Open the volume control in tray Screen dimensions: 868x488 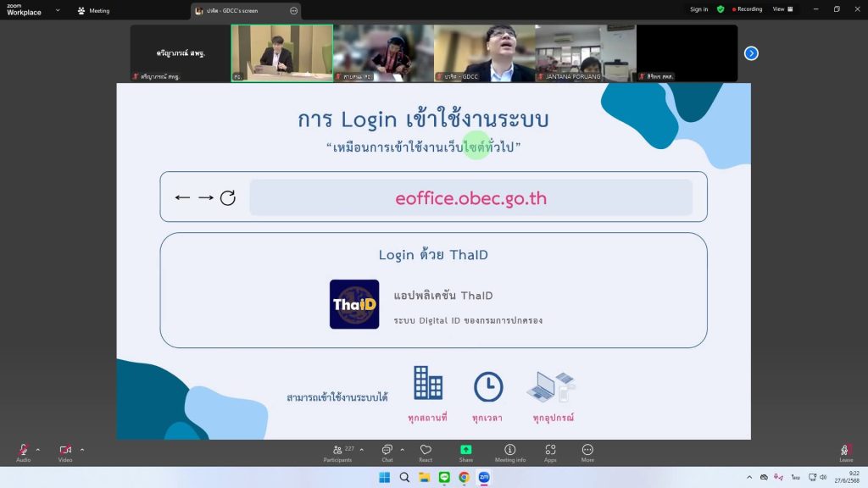823,477
